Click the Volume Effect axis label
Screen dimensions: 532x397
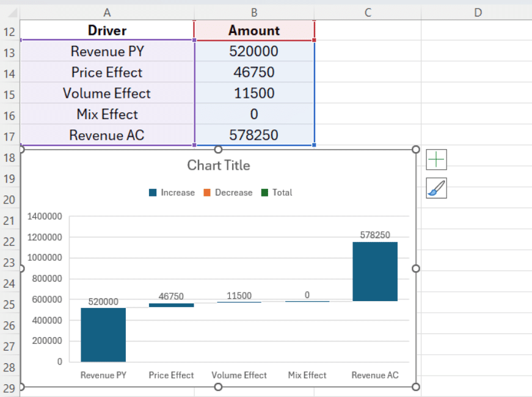click(x=239, y=375)
